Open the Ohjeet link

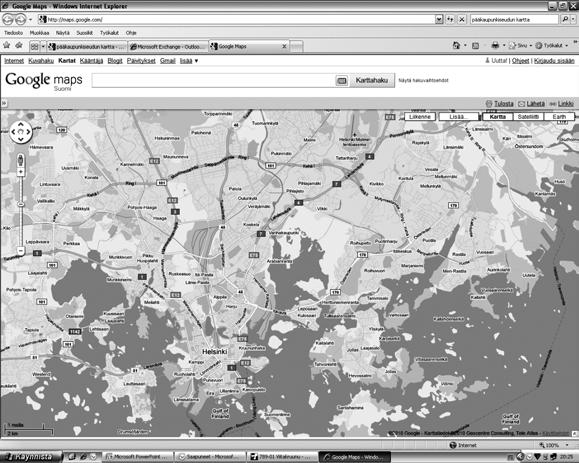(x=521, y=61)
